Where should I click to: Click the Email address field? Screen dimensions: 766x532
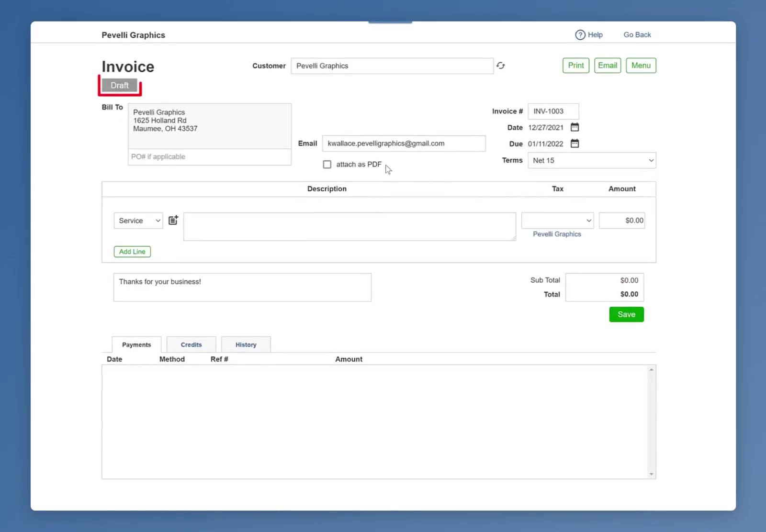404,144
